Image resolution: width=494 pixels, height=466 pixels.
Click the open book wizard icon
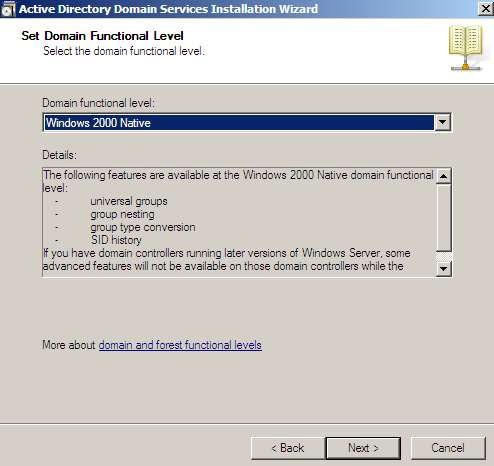(x=466, y=48)
